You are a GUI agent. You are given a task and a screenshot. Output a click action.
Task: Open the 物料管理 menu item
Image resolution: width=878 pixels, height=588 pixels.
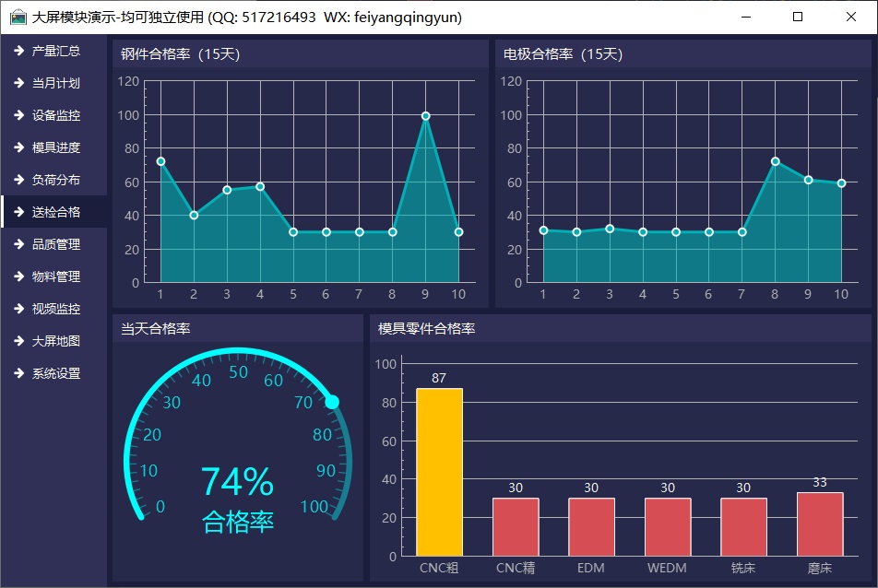[x=55, y=276]
